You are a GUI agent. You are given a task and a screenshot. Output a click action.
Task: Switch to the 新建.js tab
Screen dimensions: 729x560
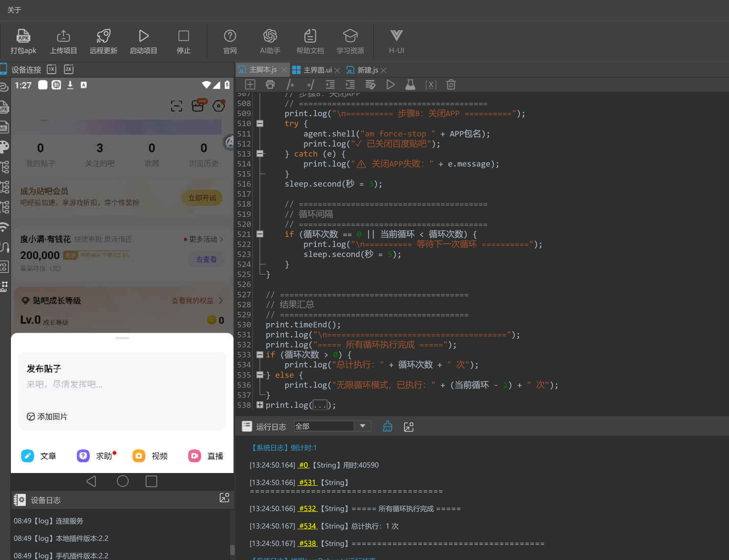pyautogui.click(x=366, y=70)
